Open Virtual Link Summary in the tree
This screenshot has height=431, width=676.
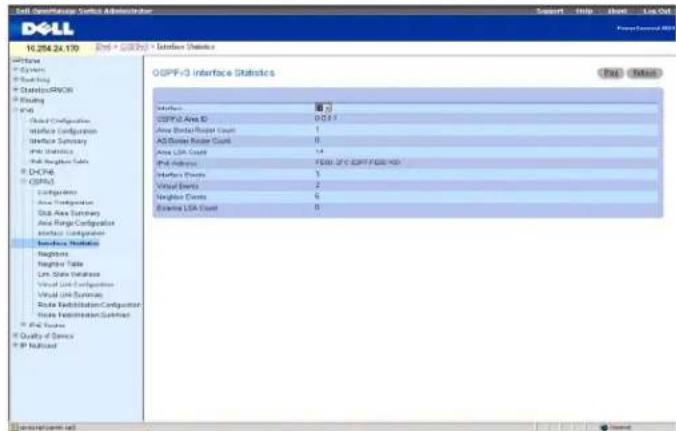pyautogui.click(x=70, y=295)
